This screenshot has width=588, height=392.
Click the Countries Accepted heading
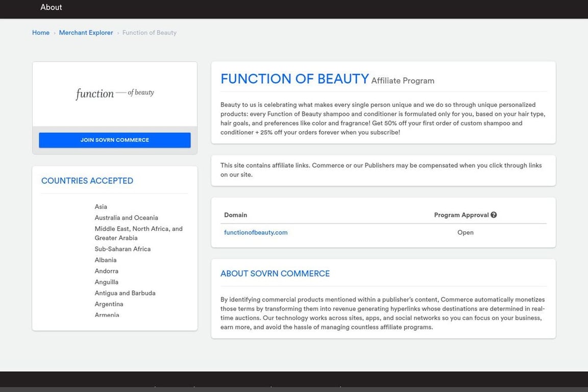87,181
